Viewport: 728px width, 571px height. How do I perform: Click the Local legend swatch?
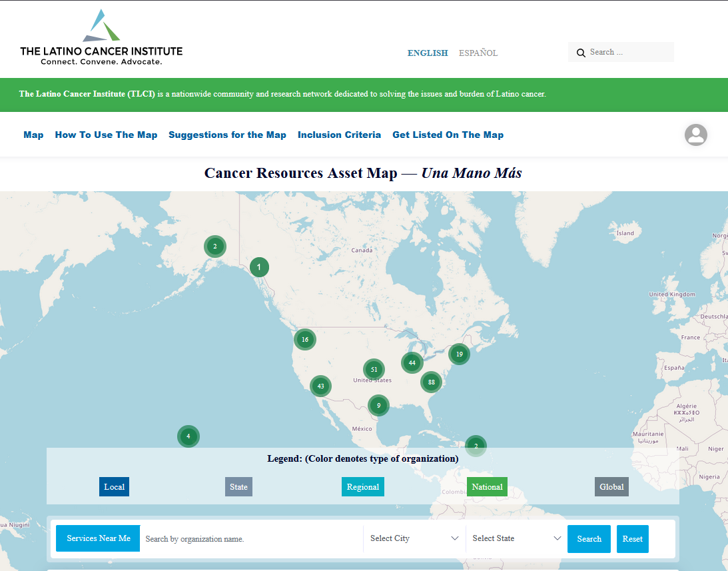(x=114, y=486)
